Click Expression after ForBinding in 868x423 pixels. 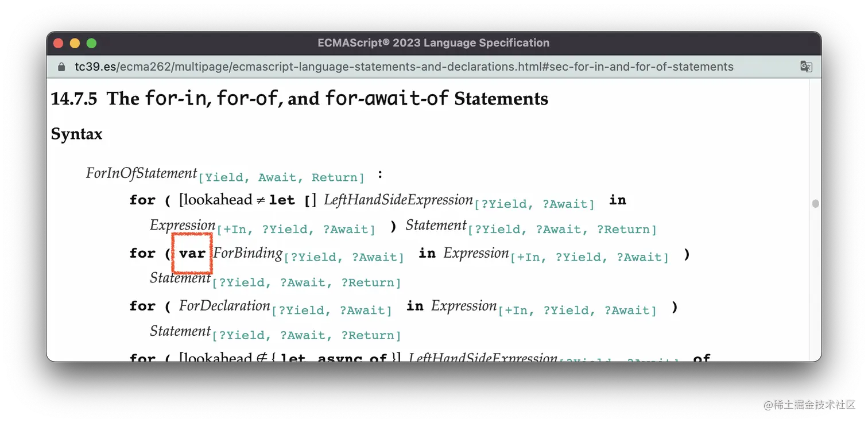(476, 253)
